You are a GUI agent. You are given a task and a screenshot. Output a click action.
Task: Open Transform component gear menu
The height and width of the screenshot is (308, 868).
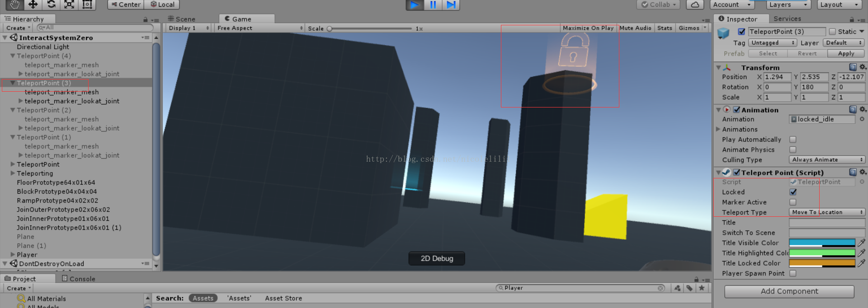pyautogui.click(x=863, y=67)
